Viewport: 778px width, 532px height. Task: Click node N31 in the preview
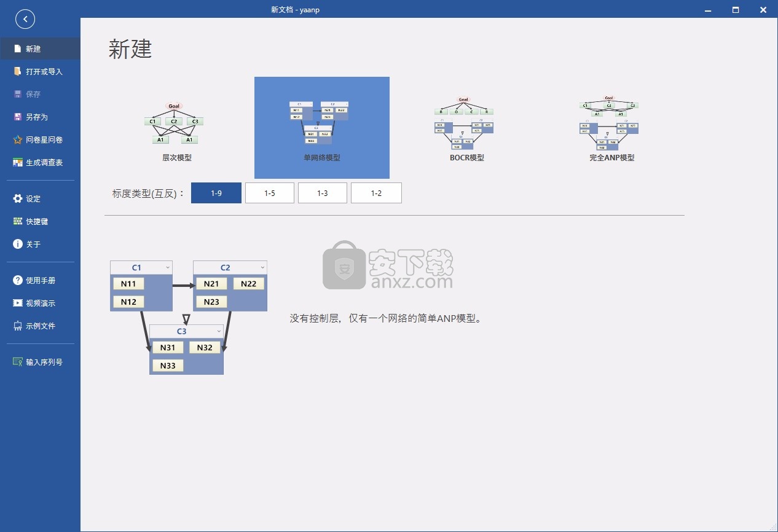[168, 348]
